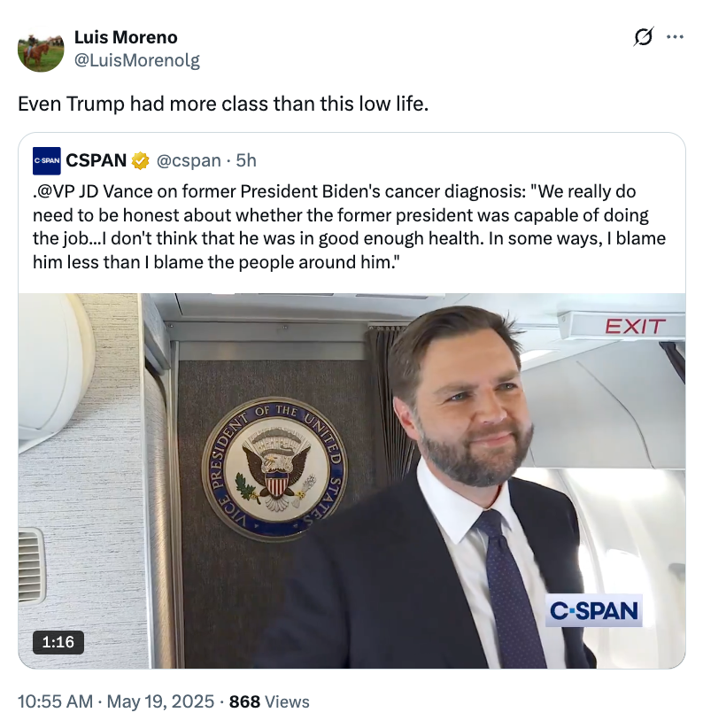Click the tweet text about Trump

[x=221, y=104]
